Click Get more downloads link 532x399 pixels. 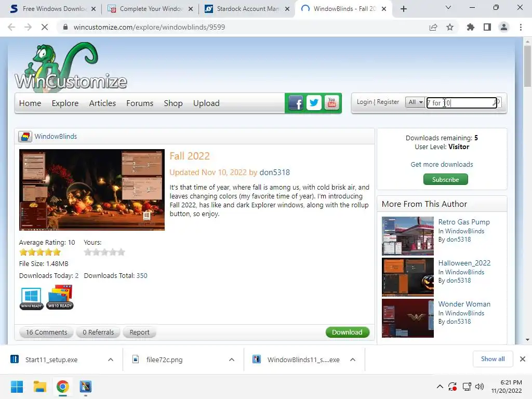[x=442, y=164]
